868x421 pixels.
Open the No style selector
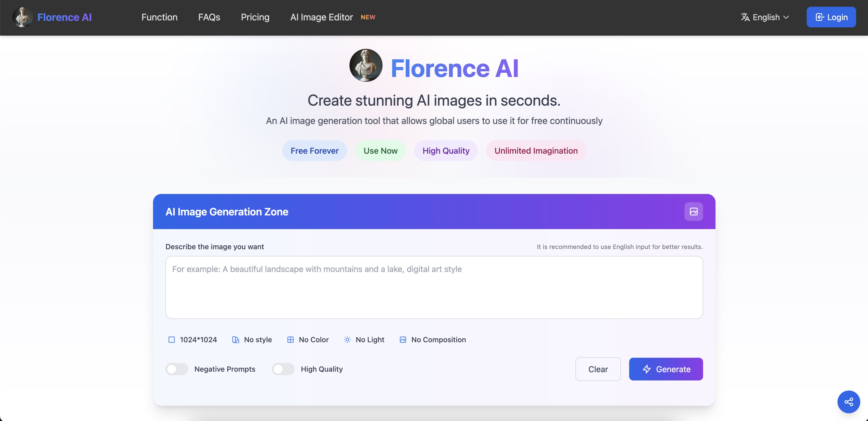coord(252,339)
